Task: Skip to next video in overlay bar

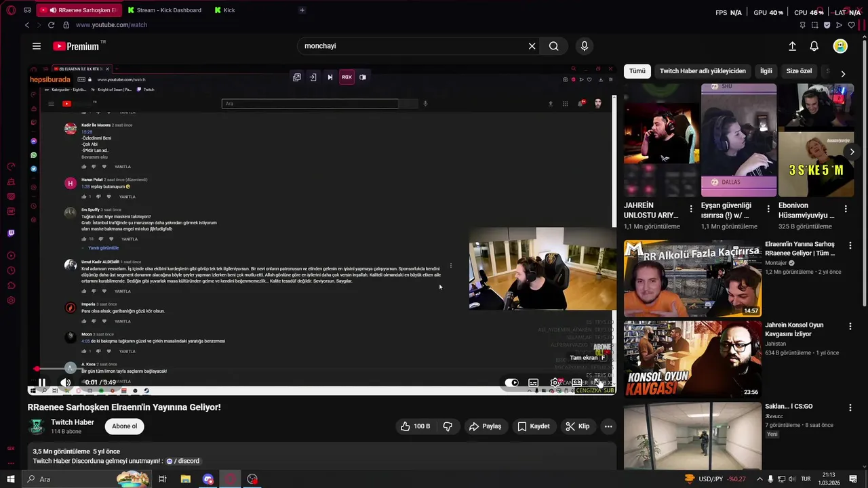Action: pos(330,77)
